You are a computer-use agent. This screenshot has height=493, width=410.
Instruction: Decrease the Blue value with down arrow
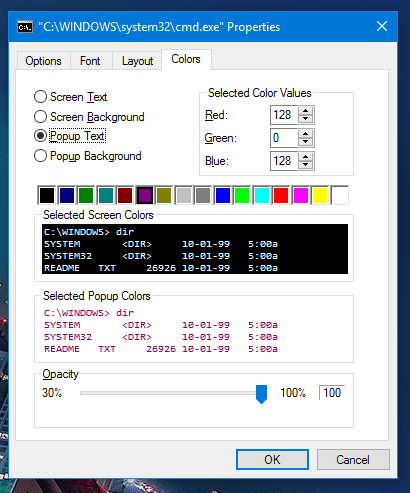pos(305,165)
